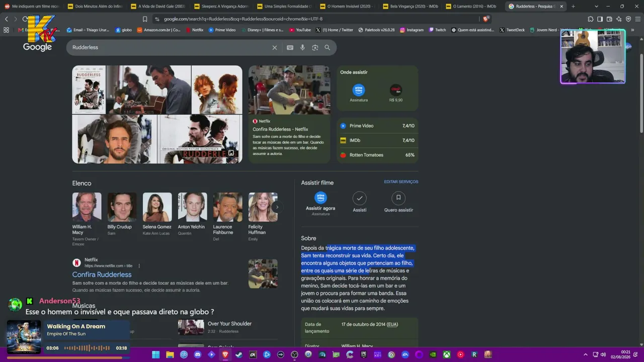
Task: Bookmark this page from the address bar
Action: [145, 19]
